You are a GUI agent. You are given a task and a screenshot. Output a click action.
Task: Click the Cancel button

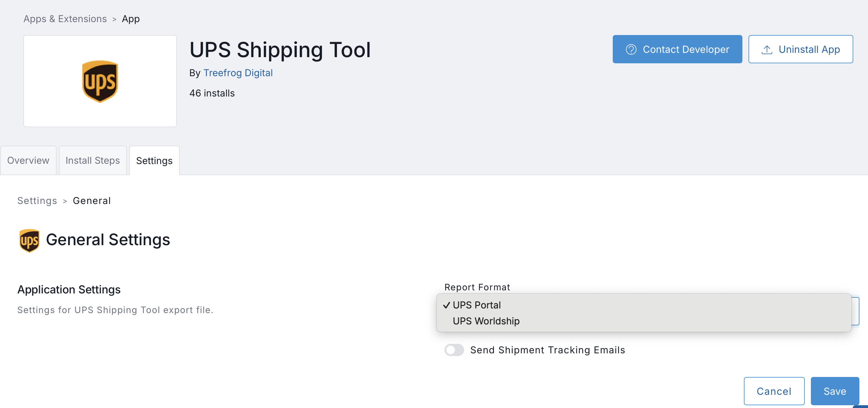tap(774, 391)
